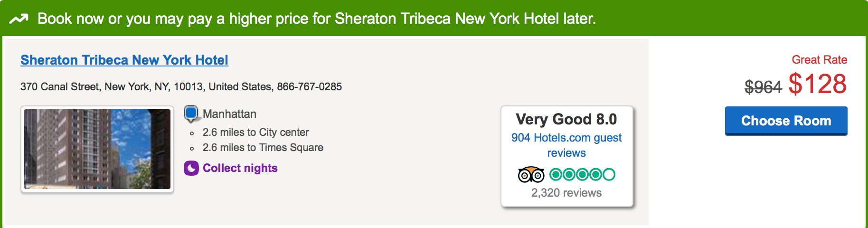Click the purple moon Collect nights icon

pos(191,168)
